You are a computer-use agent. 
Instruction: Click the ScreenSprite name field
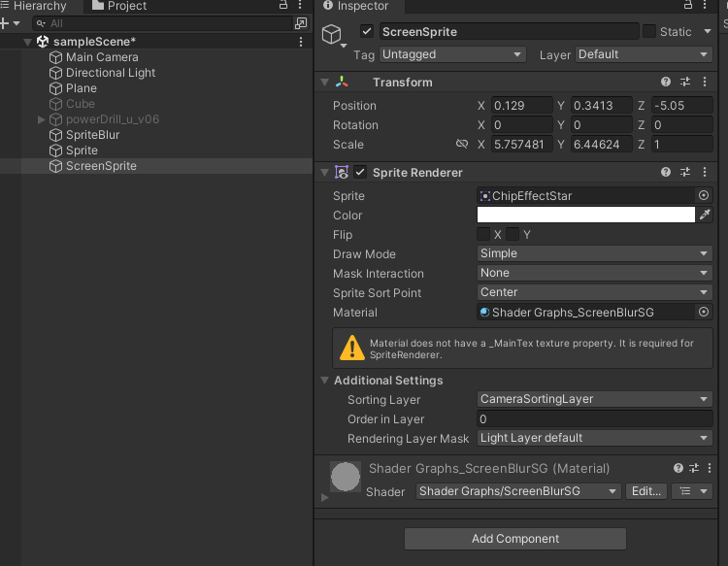(509, 32)
